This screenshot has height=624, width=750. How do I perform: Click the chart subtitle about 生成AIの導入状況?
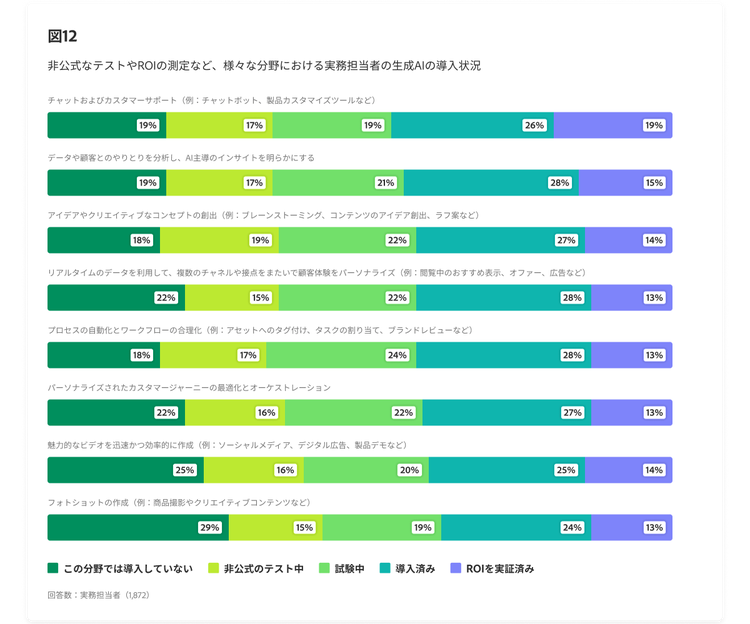click(x=264, y=66)
